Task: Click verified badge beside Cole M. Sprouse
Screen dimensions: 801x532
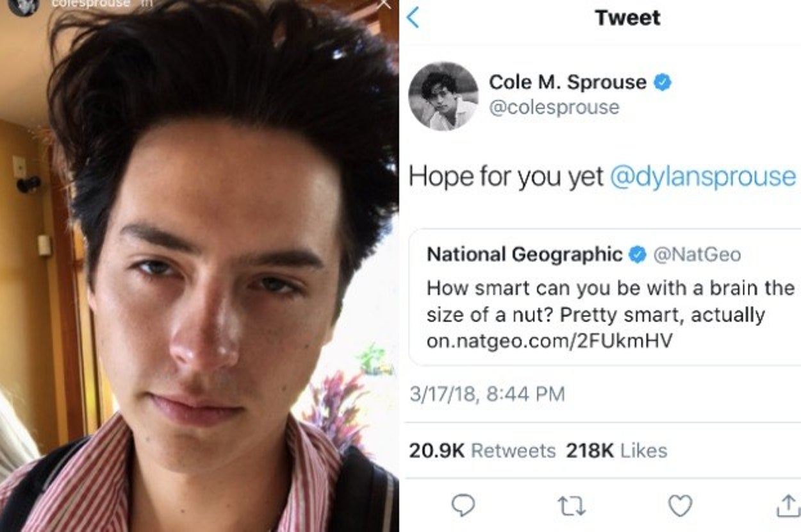Action: (662, 82)
